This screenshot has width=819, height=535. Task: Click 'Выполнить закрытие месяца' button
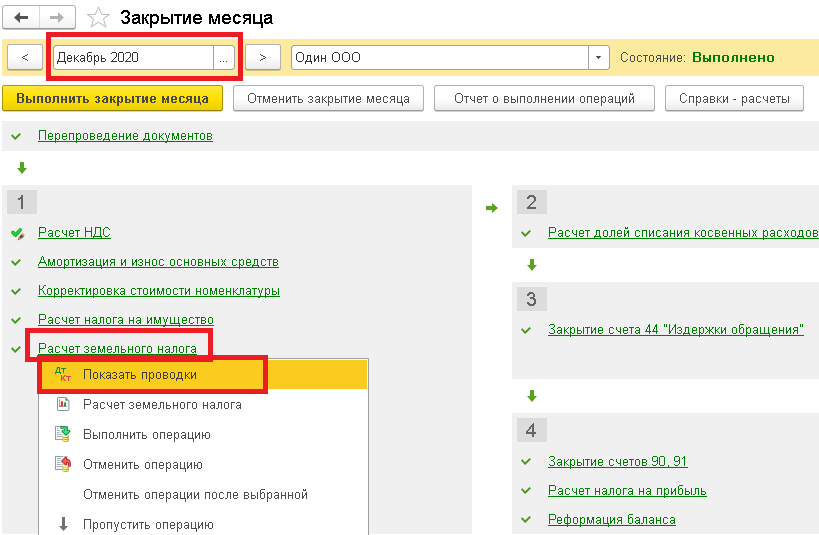pos(112,98)
